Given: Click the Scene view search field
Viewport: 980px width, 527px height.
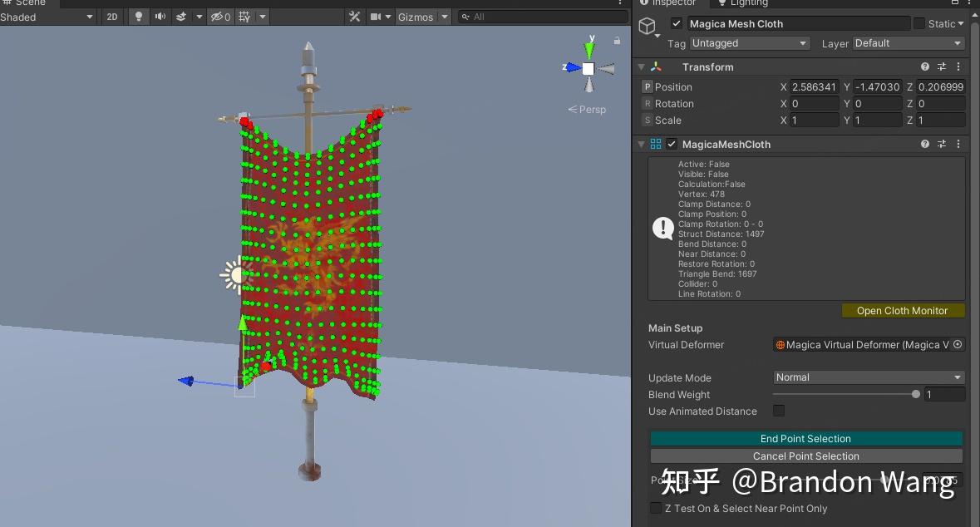Looking at the screenshot, I should 543,17.
